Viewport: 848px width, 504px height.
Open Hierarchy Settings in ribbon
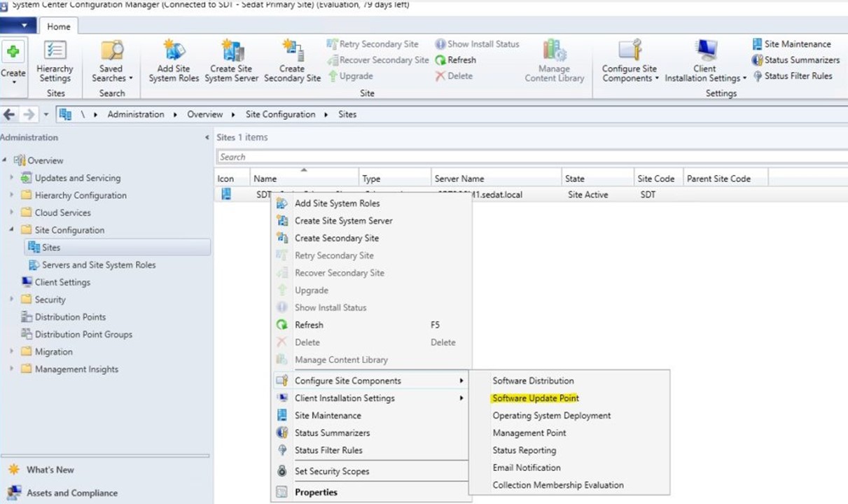tap(55, 62)
